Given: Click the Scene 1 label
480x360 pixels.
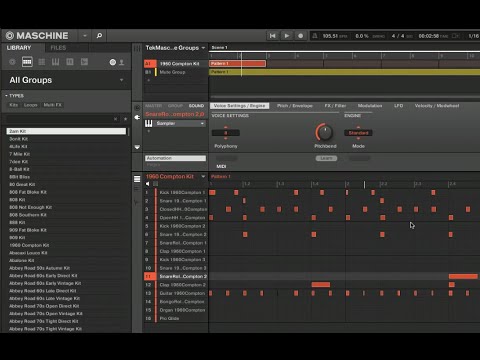Looking at the screenshot, I should [219, 48].
